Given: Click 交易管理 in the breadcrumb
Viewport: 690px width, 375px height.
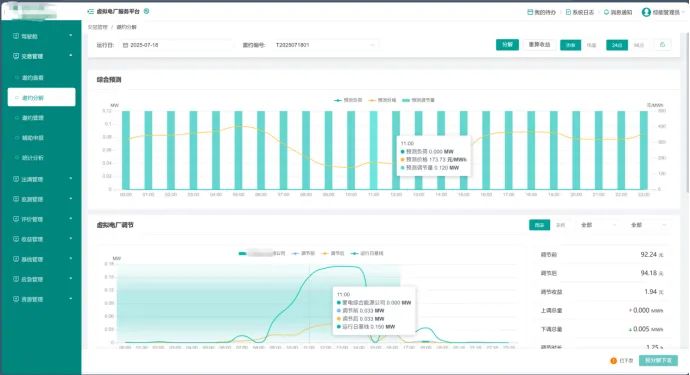Looking at the screenshot, I should pos(97,27).
